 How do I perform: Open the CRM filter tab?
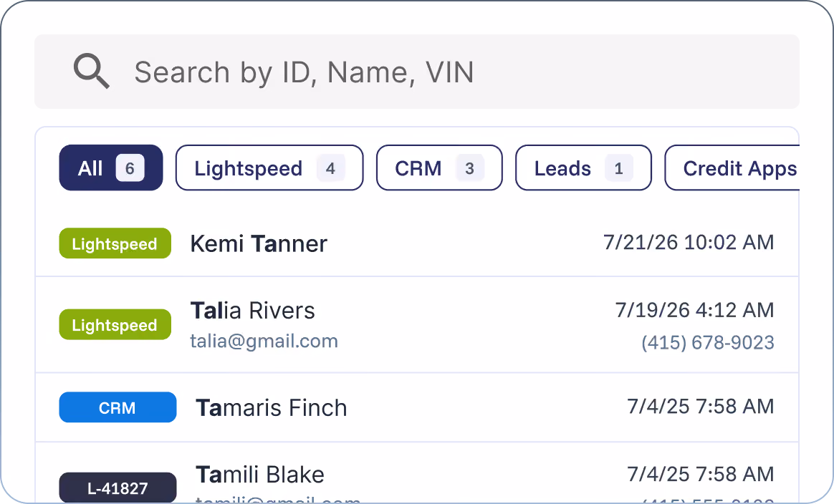coord(438,168)
